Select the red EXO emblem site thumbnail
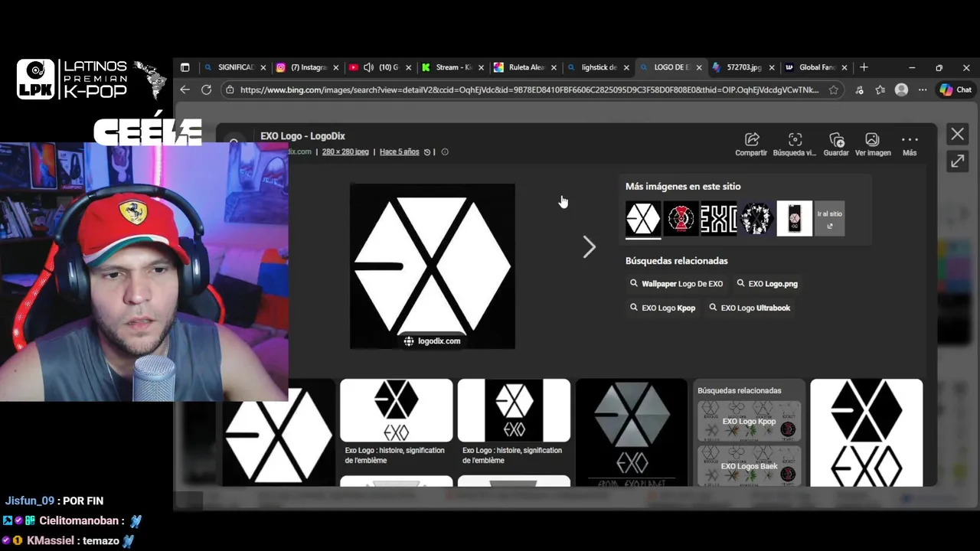Image resolution: width=980 pixels, height=551 pixels. click(x=681, y=219)
